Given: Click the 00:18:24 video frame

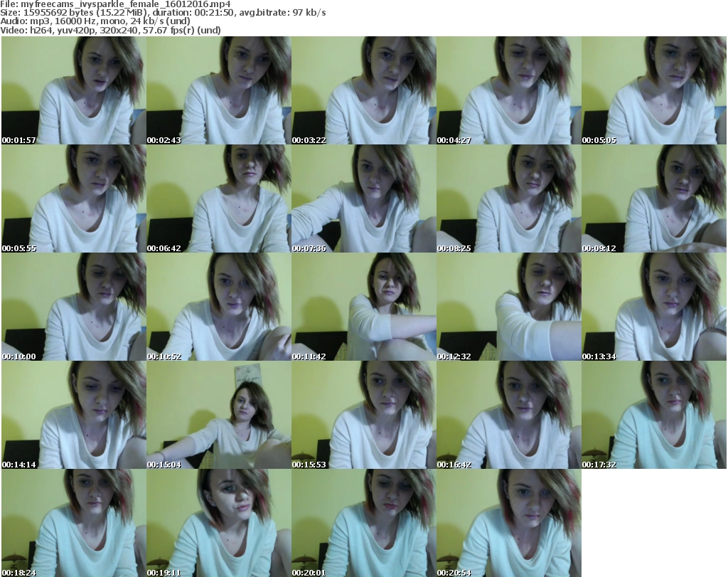Looking at the screenshot, I should pos(74,523).
